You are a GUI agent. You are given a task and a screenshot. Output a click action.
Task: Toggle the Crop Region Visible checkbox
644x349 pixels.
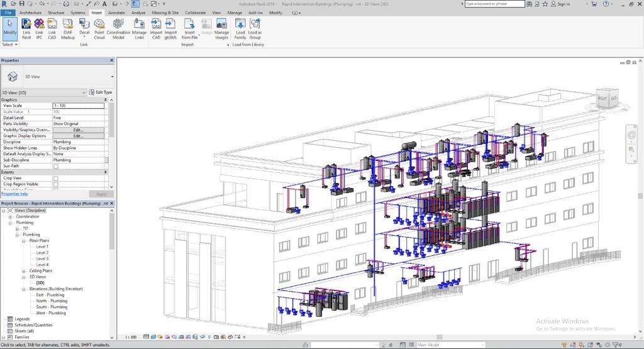[x=56, y=184]
